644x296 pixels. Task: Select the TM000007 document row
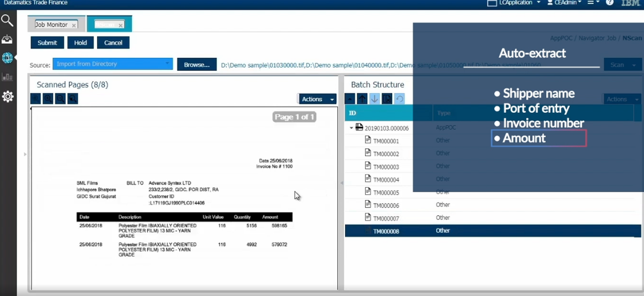tap(493, 218)
